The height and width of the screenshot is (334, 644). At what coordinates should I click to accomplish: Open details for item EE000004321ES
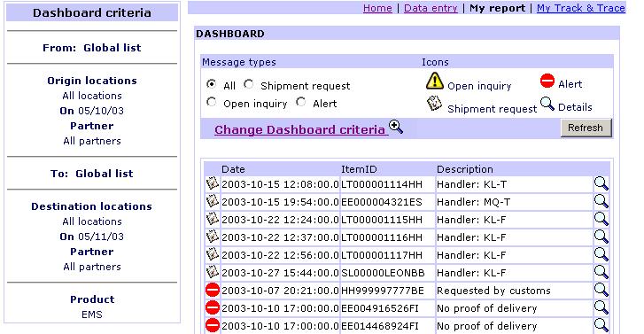601,201
